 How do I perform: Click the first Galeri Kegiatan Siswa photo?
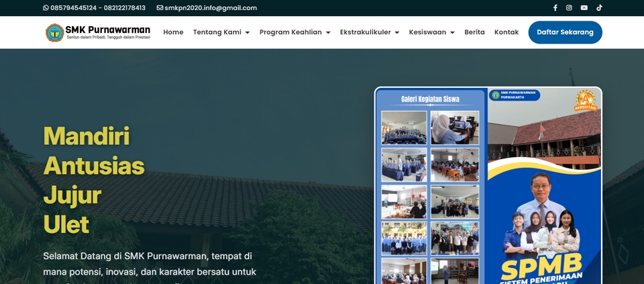[x=404, y=128]
